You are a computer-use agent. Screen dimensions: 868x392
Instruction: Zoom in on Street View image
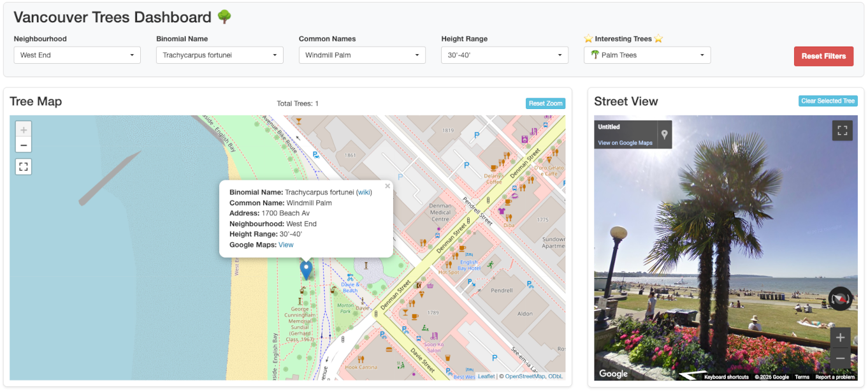pyautogui.click(x=840, y=338)
